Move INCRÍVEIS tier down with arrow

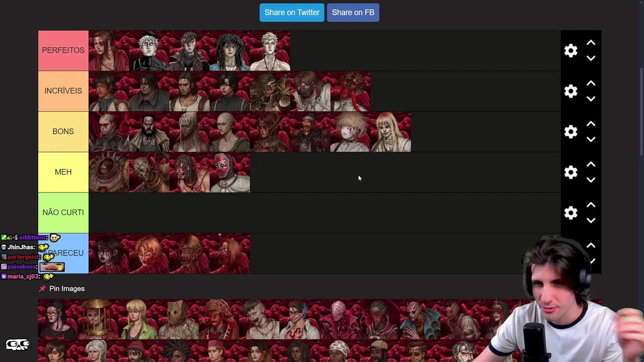pyautogui.click(x=591, y=99)
